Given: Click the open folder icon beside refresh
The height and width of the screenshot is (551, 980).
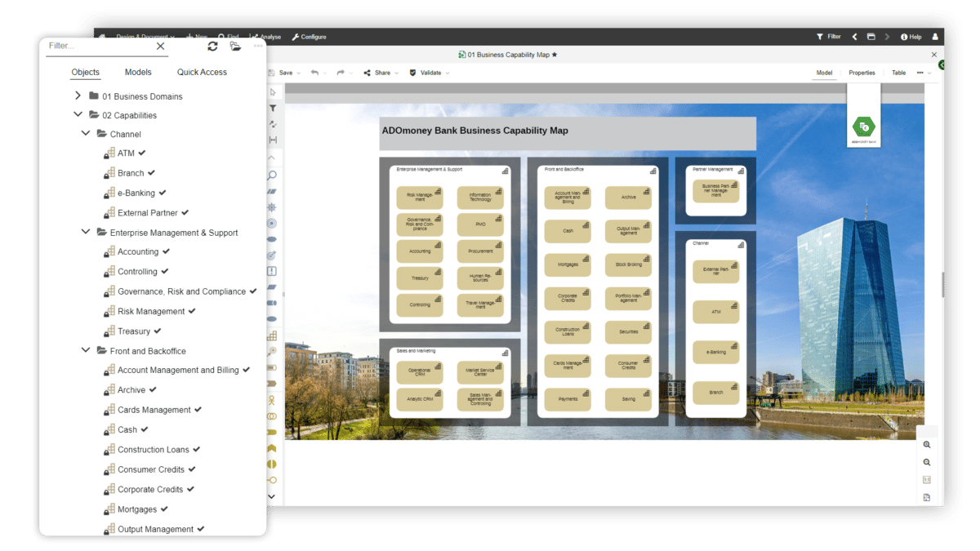Looking at the screenshot, I should pos(235,47).
